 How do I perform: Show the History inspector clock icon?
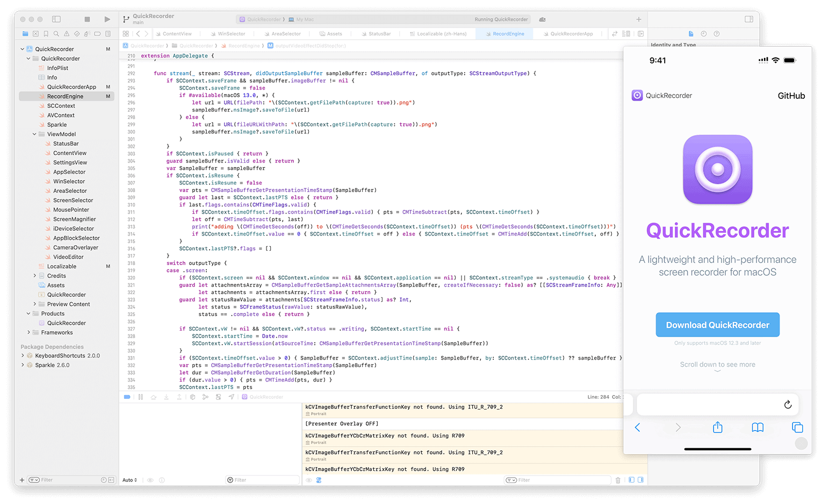pos(704,34)
